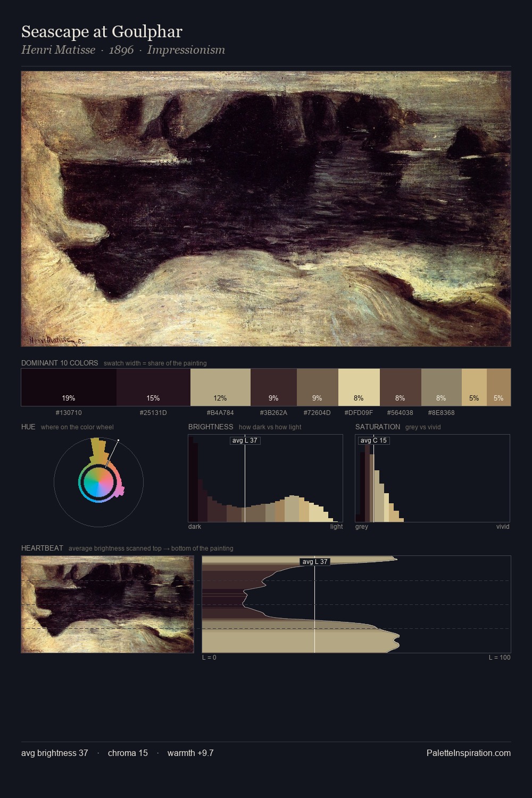Open the PaletteInspiration.com link

[469, 753]
